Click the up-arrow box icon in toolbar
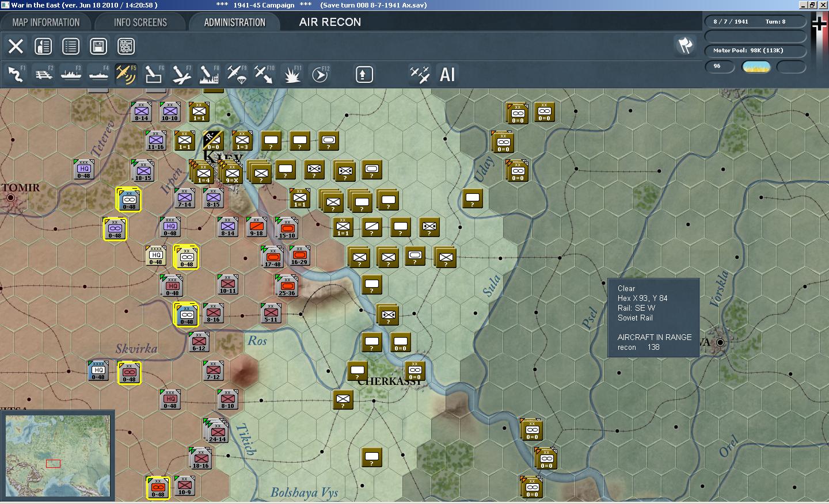 coord(364,74)
